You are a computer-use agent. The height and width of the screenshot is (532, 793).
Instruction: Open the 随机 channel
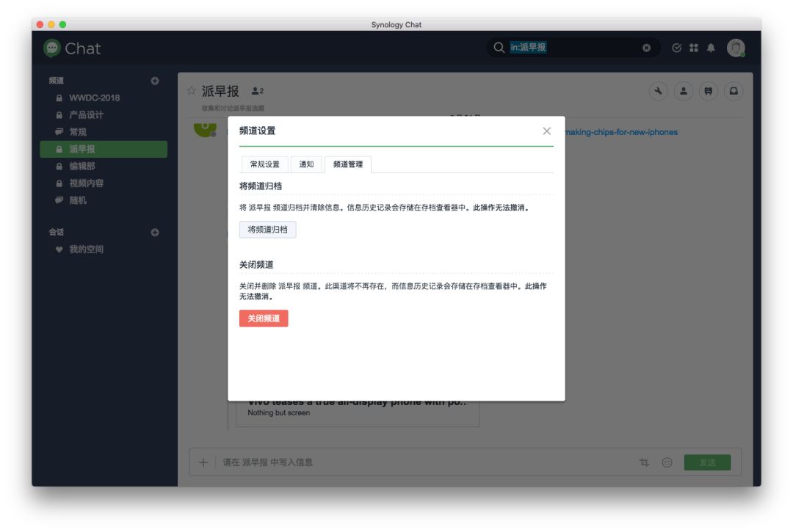pyautogui.click(x=104, y=200)
